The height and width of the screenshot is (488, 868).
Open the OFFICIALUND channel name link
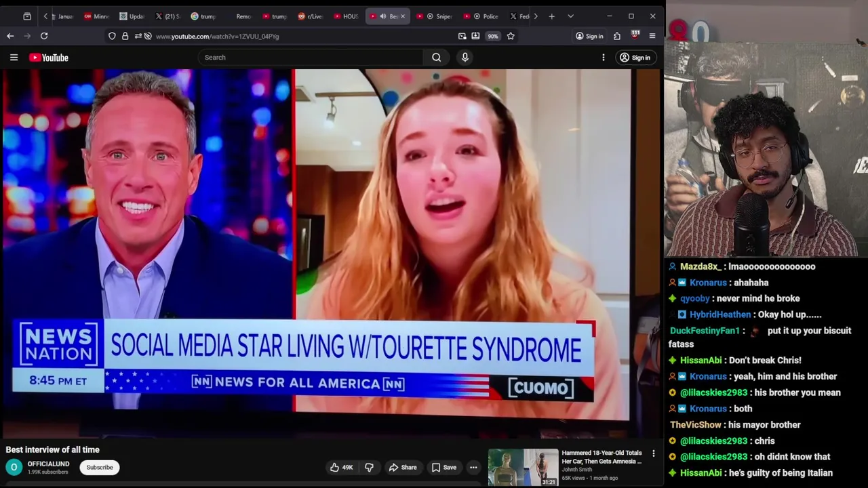point(48,464)
